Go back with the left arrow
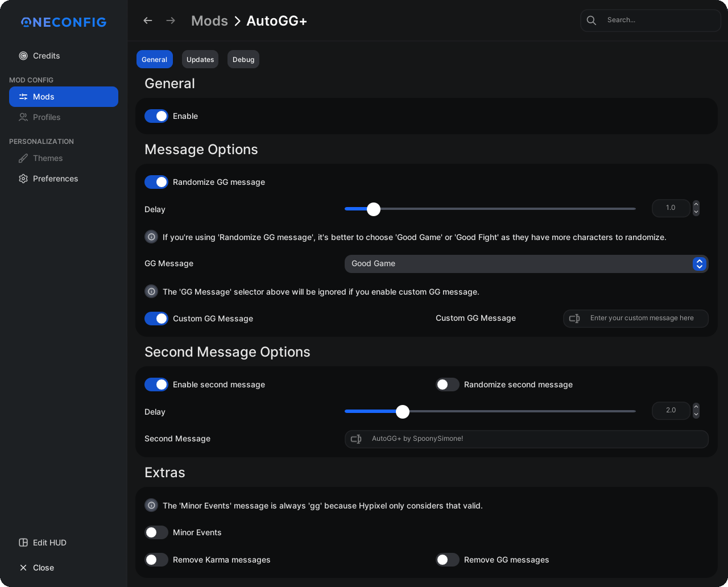The width and height of the screenshot is (728, 587). coord(148,20)
